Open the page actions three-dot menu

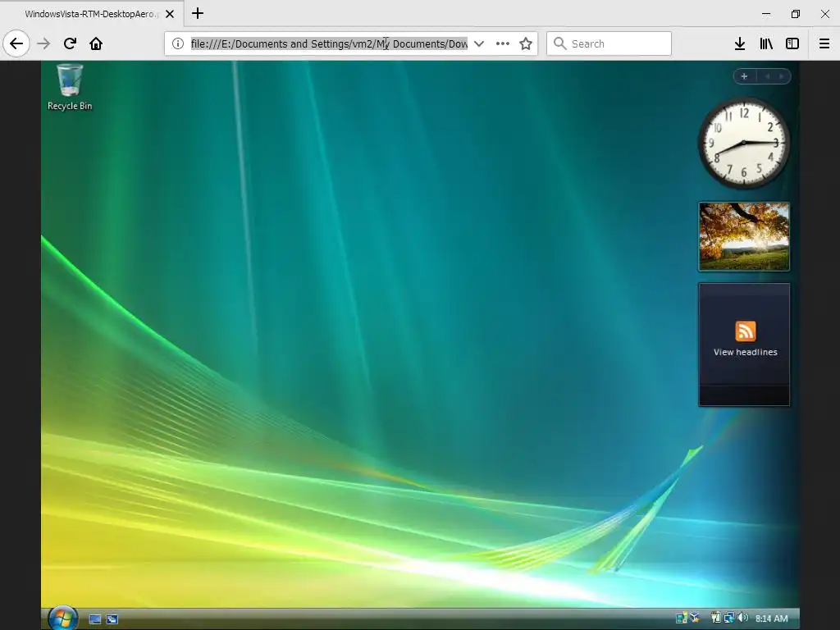click(x=503, y=43)
